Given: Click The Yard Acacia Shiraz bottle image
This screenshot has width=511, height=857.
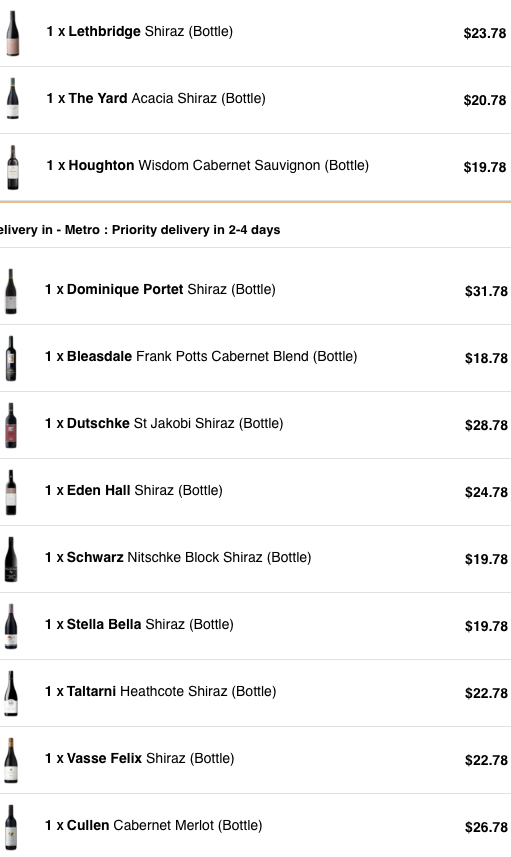Looking at the screenshot, I should (x=13, y=98).
